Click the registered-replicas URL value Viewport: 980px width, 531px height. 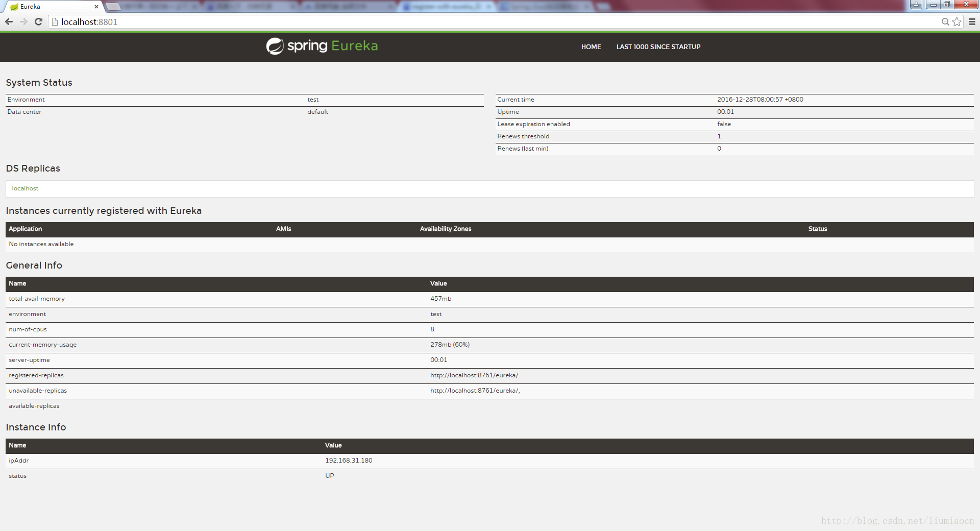point(474,375)
